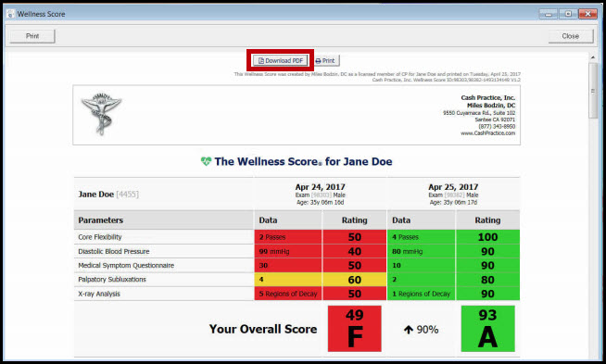Click the Close button at top right
Viewport: 606px width, 364px height.
[x=571, y=36]
